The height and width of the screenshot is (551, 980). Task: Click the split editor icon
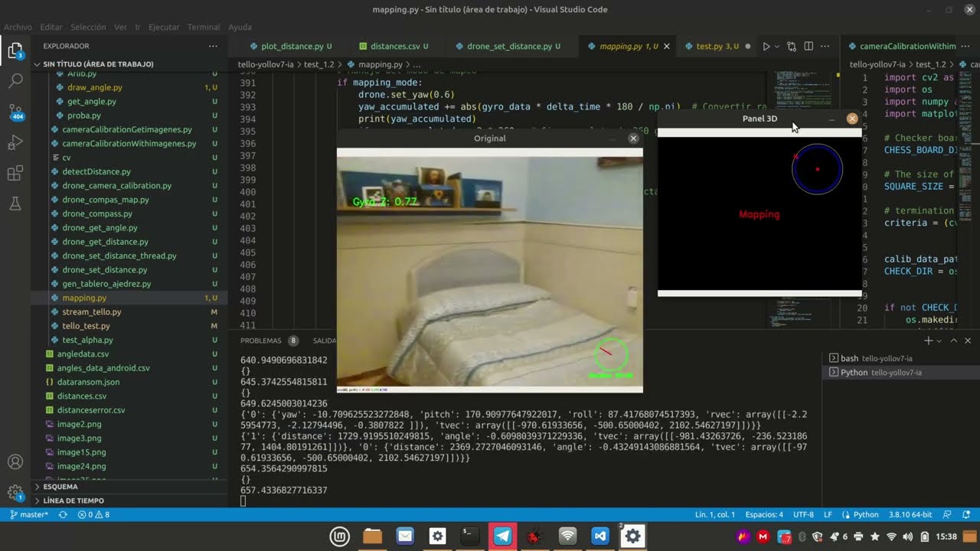808,47
